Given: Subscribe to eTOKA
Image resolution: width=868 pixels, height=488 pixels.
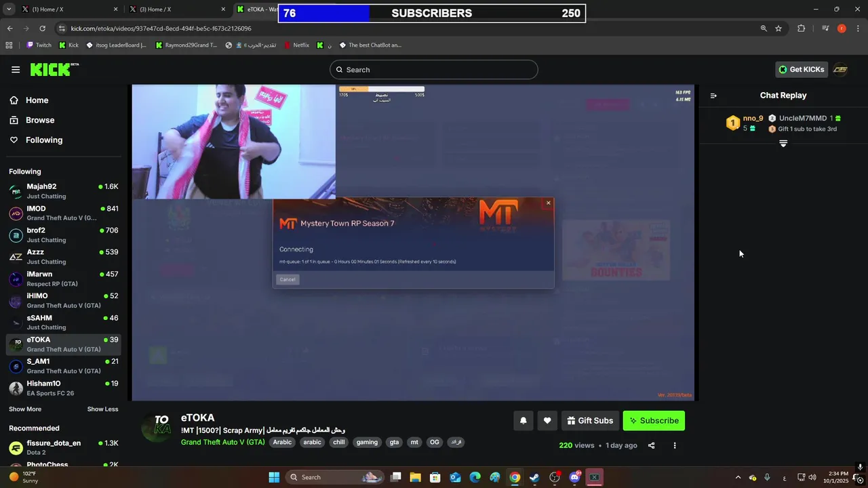Looking at the screenshot, I should tap(654, 420).
